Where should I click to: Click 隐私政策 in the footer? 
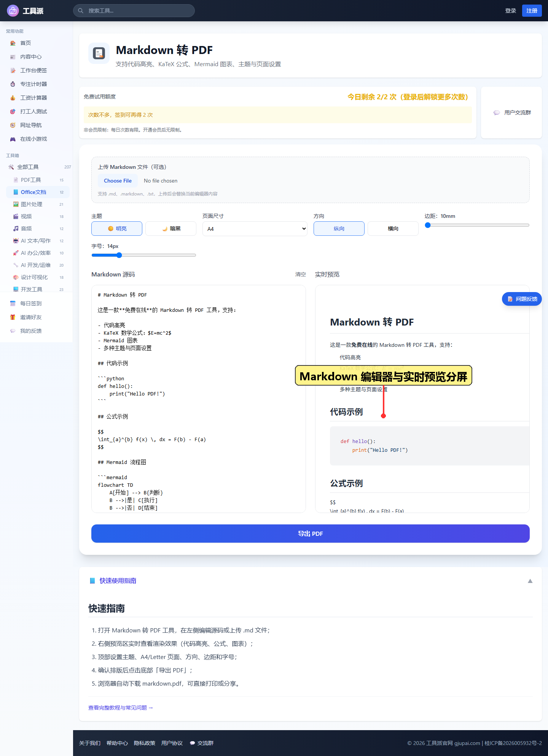click(145, 743)
